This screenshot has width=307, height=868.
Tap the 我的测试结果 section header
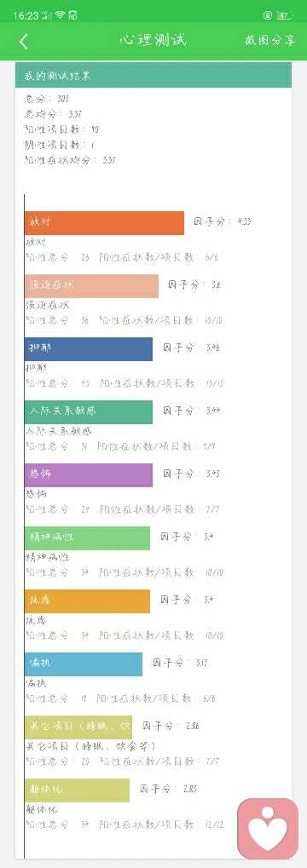point(153,75)
